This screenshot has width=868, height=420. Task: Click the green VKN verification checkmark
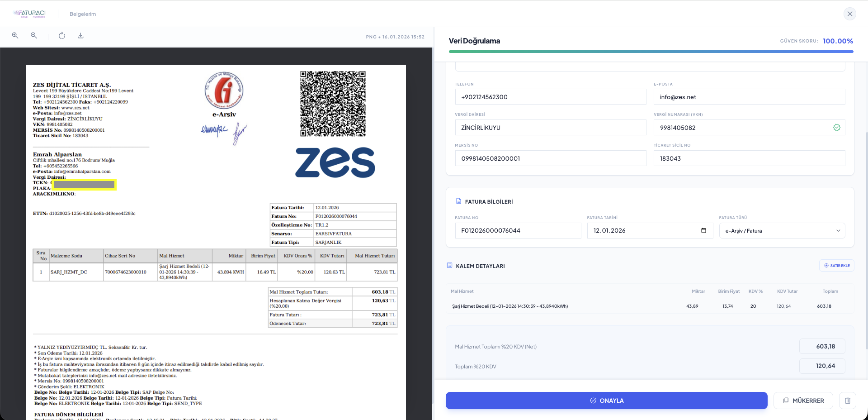(837, 128)
